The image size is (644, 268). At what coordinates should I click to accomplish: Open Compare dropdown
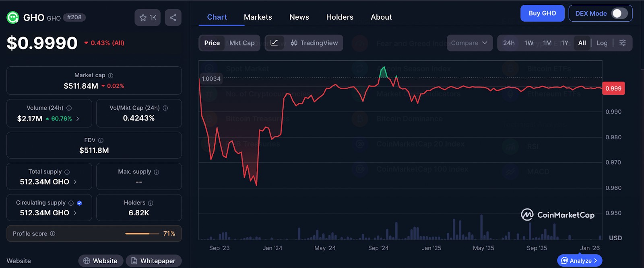(470, 43)
